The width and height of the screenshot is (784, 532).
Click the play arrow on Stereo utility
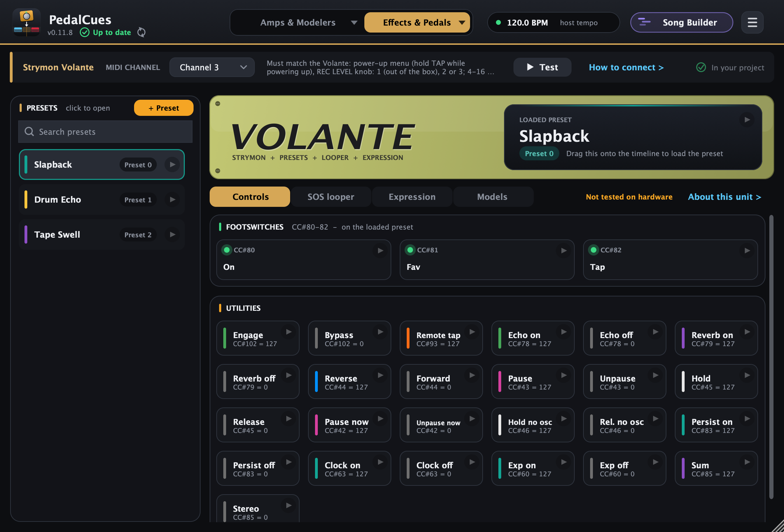(x=288, y=505)
